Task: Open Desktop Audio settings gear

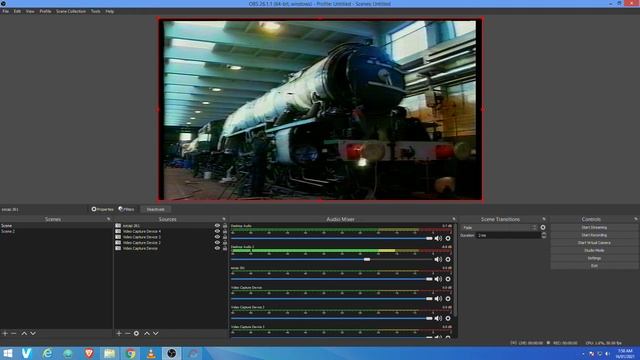Action: (x=448, y=238)
